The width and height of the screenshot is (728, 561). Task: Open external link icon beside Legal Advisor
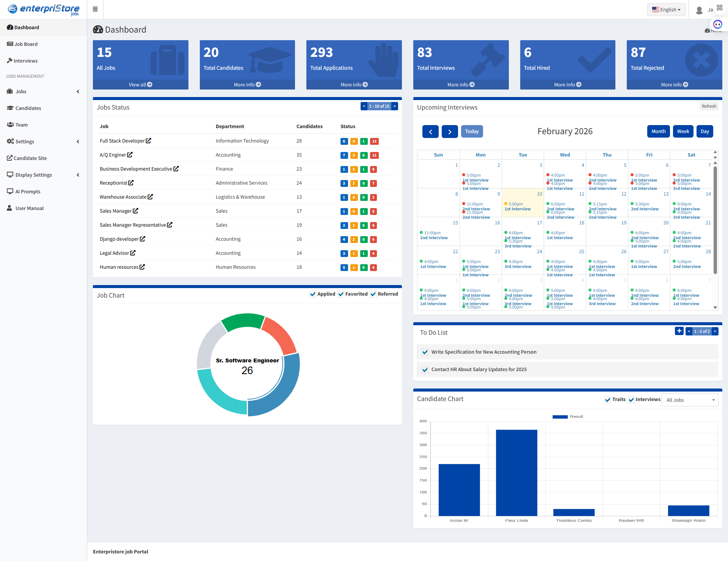(x=133, y=253)
